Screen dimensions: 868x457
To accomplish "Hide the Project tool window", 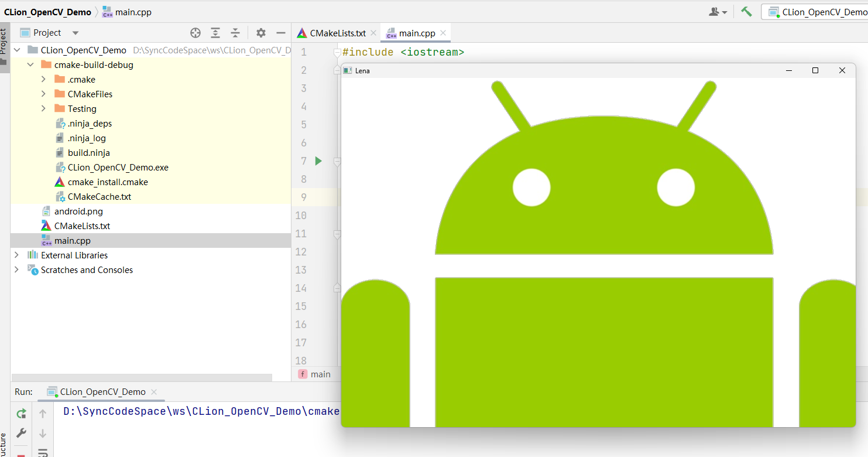I will (x=281, y=33).
